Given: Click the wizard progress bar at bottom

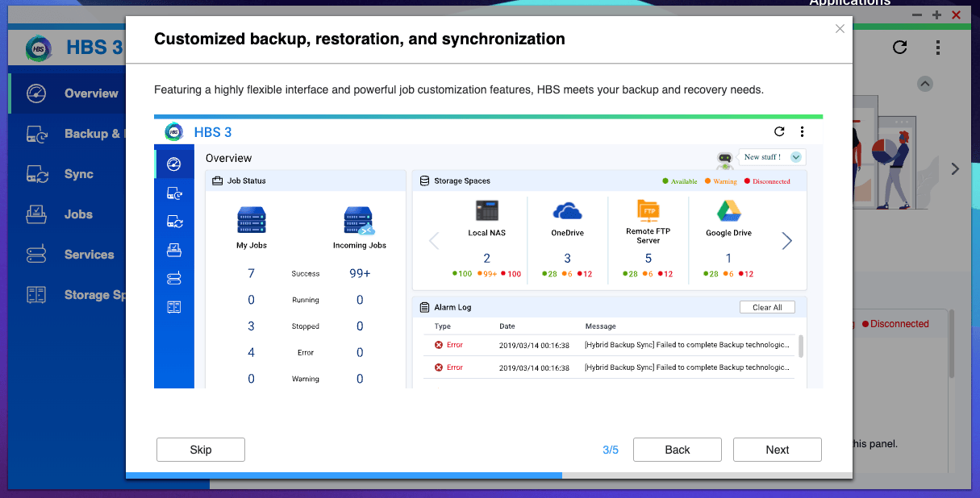Looking at the screenshot, I should tap(489, 475).
